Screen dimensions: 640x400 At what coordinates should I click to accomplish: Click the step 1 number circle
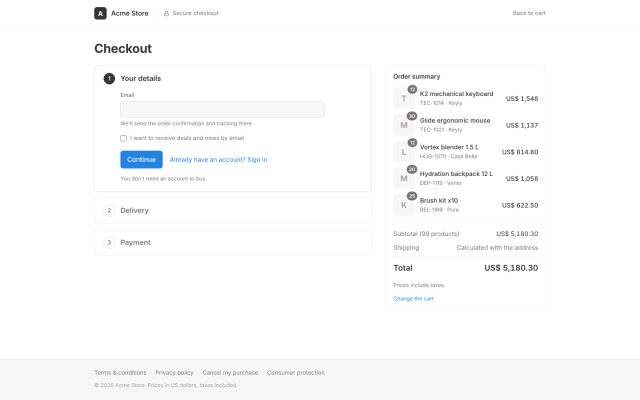pyautogui.click(x=109, y=78)
